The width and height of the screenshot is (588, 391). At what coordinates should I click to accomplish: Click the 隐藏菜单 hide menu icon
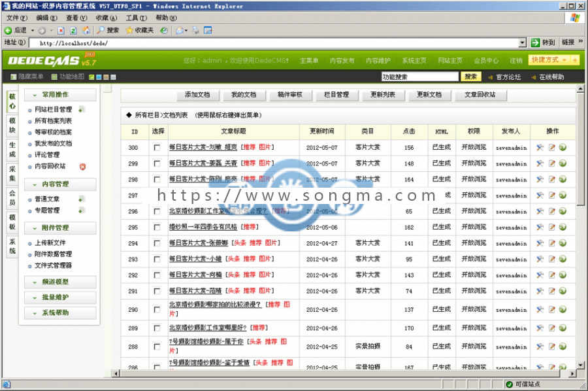(14, 77)
